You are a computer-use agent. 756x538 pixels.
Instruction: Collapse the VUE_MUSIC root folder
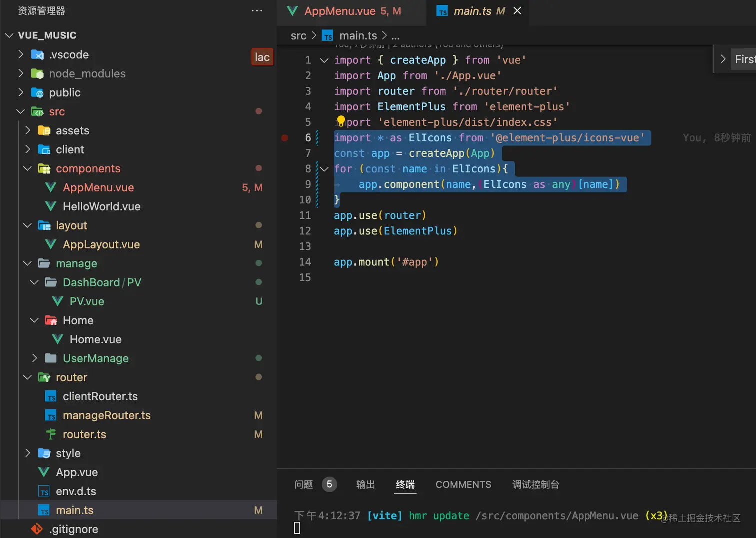coord(9,35)
